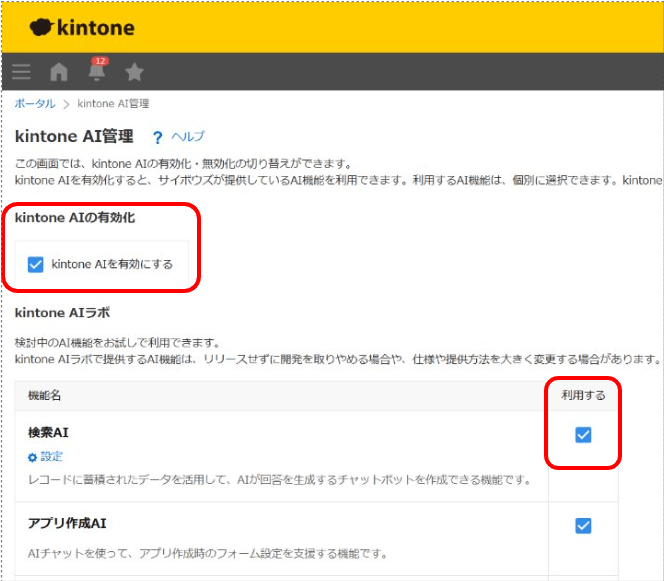Image resolution: width=664 pixels, height=581 pixels.
Task: Click the 検討中のAI機能をお試しで利用できます text
Action: point(118,342)
